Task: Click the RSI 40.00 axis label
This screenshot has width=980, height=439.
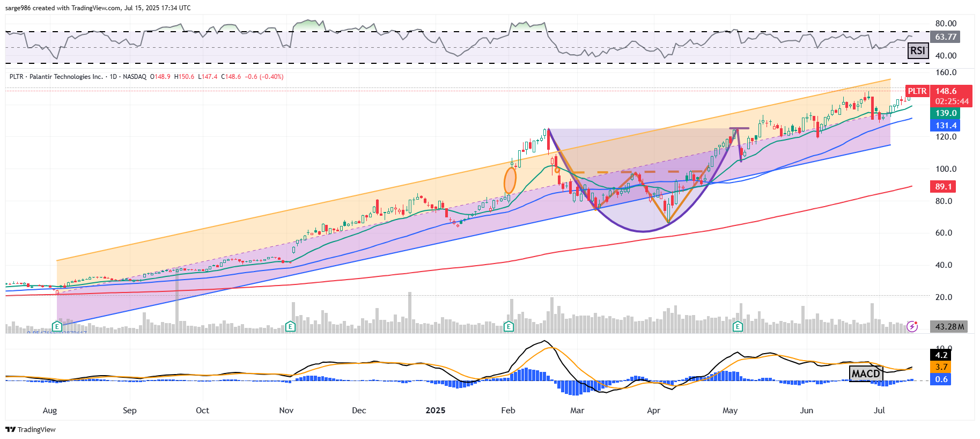Action: coord(946,56)
